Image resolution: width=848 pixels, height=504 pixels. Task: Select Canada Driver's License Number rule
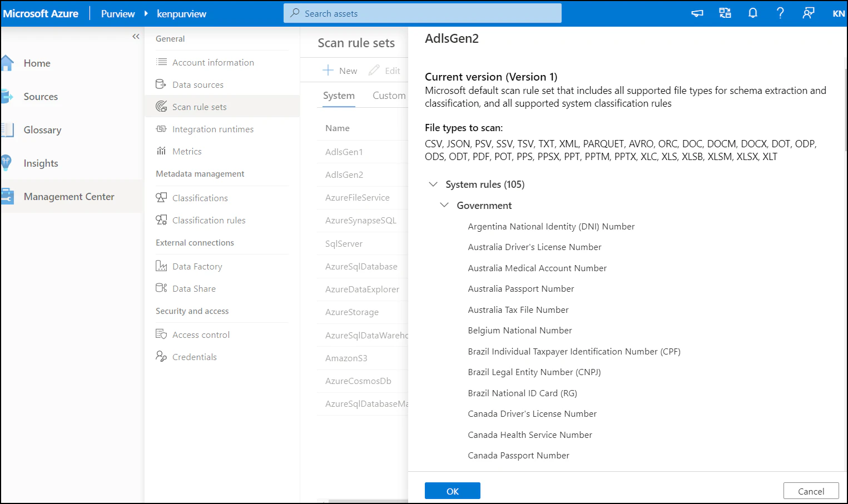[532, 413]
